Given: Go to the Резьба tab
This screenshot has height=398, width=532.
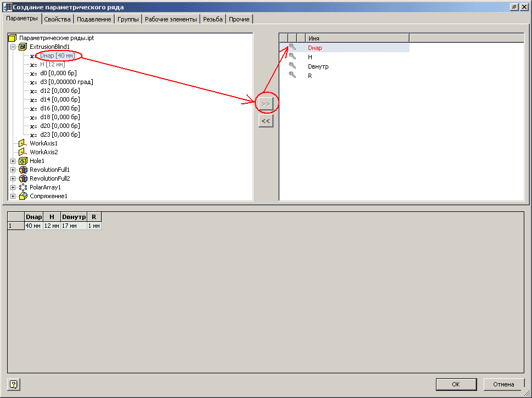Looking at the screenshot, I should click(212, 19).
